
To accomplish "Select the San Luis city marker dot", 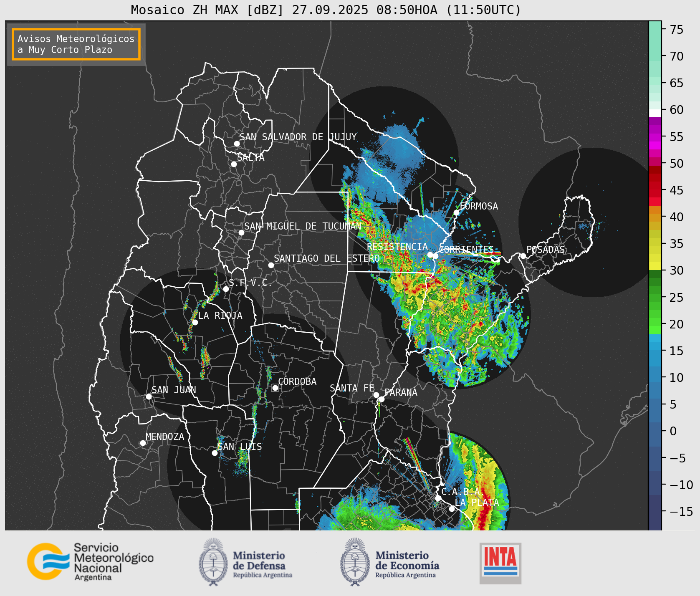I will pyautogui.click(x=215, y=453).
